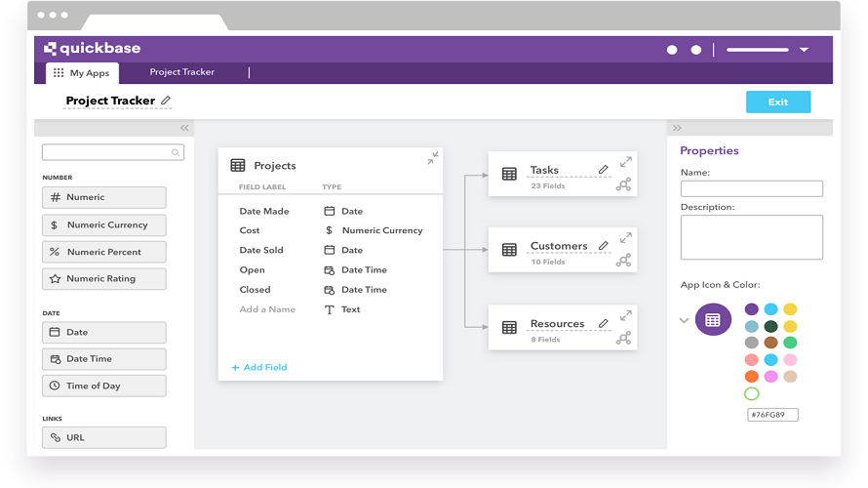Collapse the Projects table card
The height and width of the screenshot is (488, 868).
(x=432, y=158)
